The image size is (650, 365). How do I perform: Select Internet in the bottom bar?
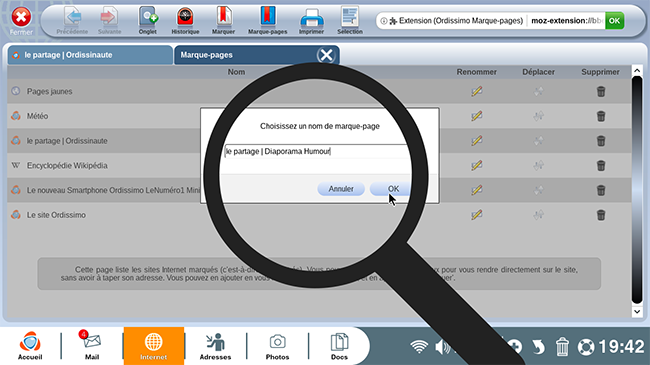[x=153, y=346]
